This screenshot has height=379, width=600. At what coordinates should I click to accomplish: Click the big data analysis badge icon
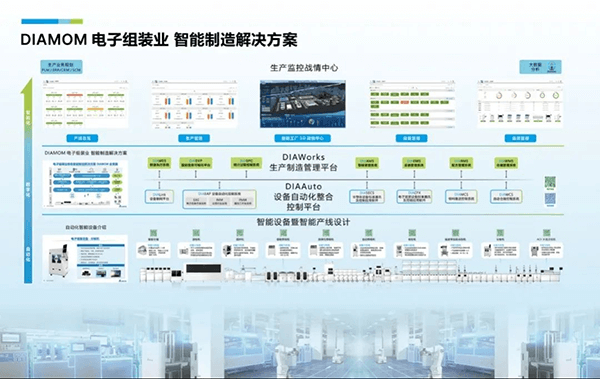[551, 67]
